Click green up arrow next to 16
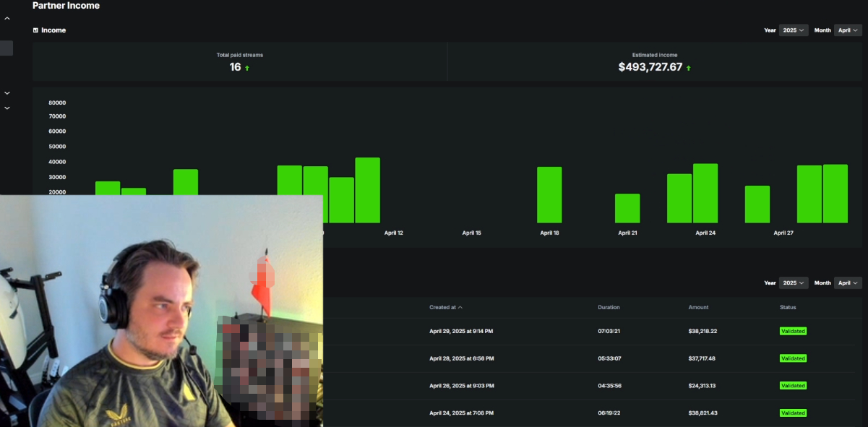Image resolution: width=868 pixels, height=427 pixels. (x=247, y=68)
